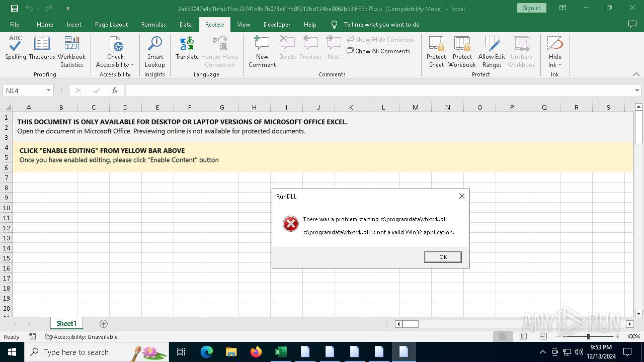
Task: Switch to the View tab
Action: tap(244, 24)
